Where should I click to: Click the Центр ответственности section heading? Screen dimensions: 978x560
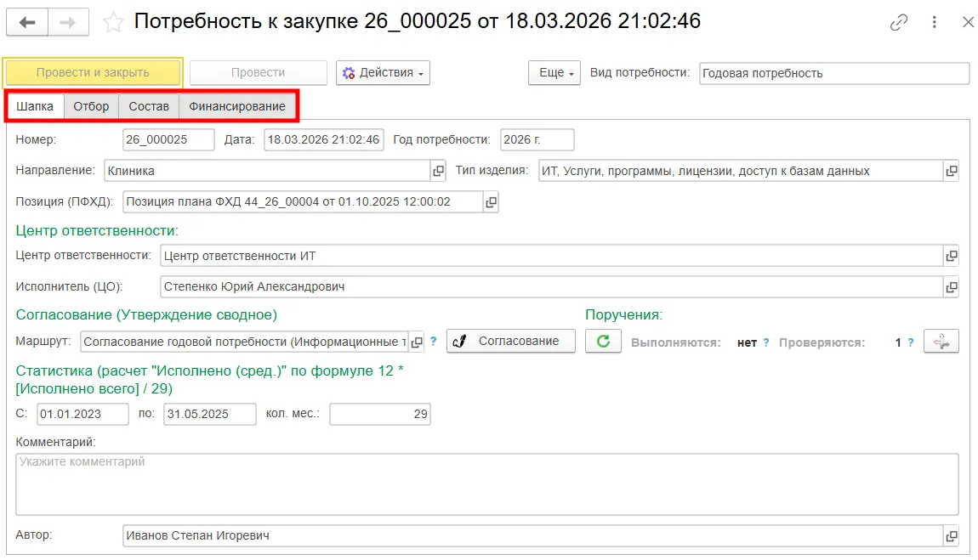point(97,230)
